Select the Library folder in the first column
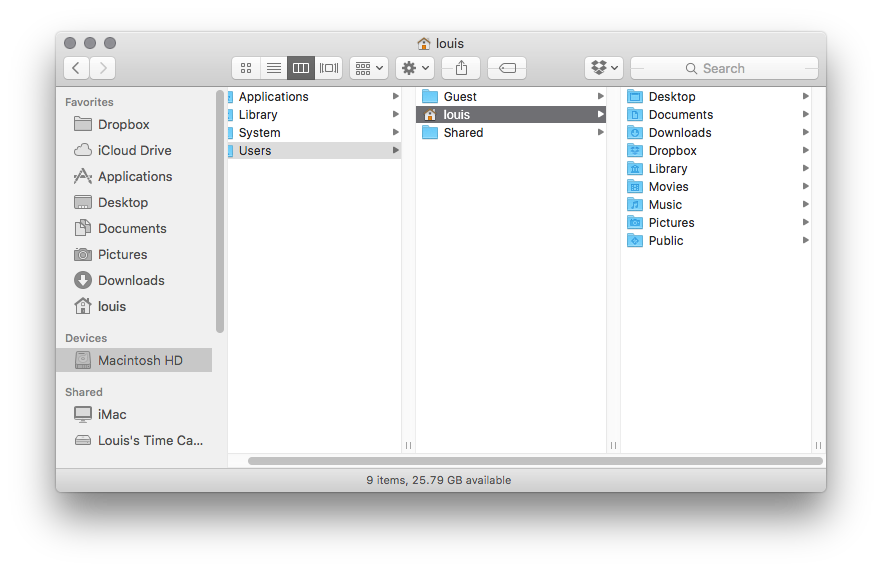This screenshot has width=882, height=572. click(x=314, y=115)
